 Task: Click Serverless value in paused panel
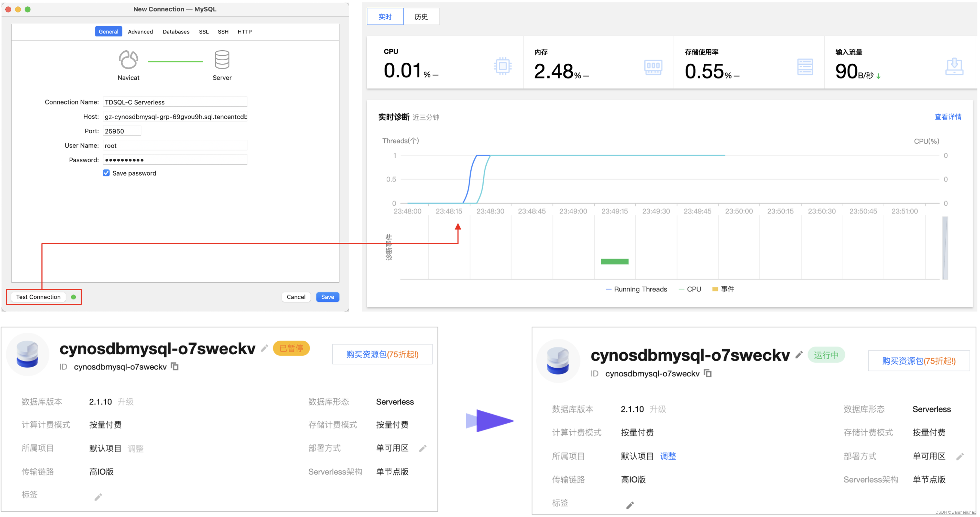395,402
